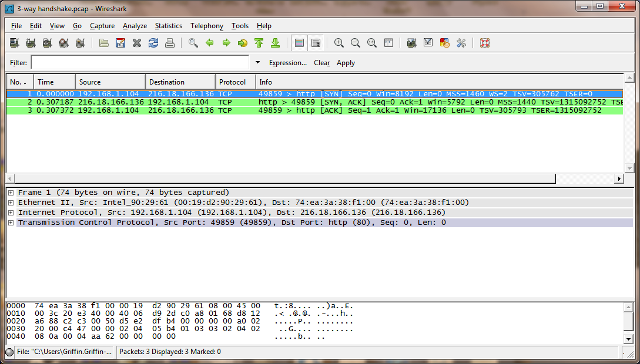640x364 pixels.
Task: Clear the display filter
Action: (x=321, y=63)
